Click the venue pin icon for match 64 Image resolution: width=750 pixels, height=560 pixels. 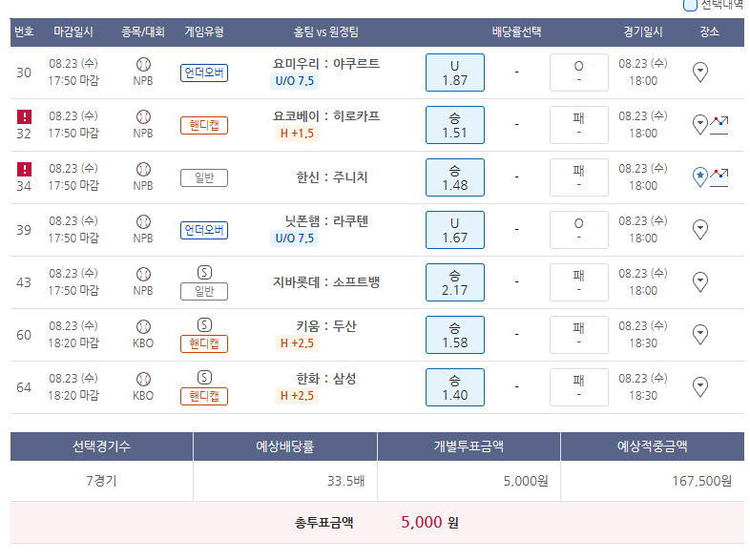click(x=699, y=386)
